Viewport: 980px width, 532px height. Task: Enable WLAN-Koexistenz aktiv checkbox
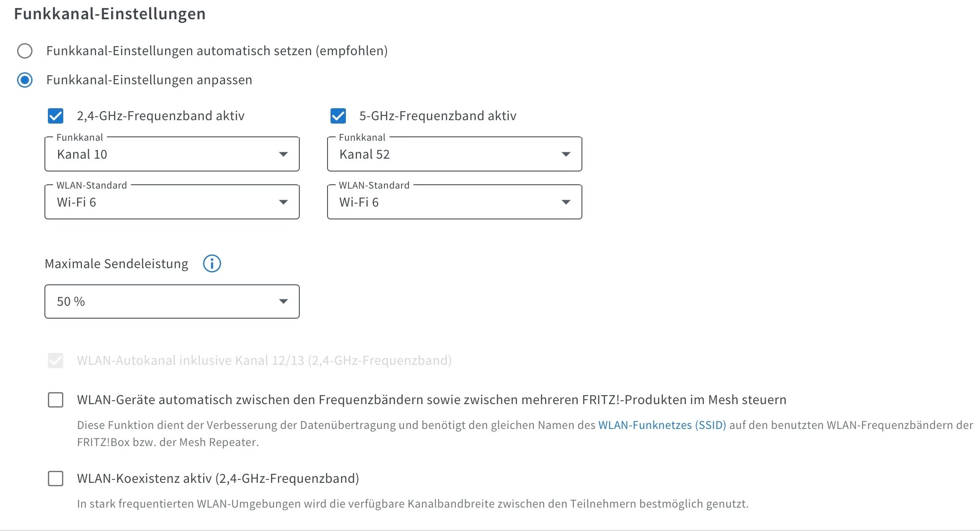coord(56,479)
